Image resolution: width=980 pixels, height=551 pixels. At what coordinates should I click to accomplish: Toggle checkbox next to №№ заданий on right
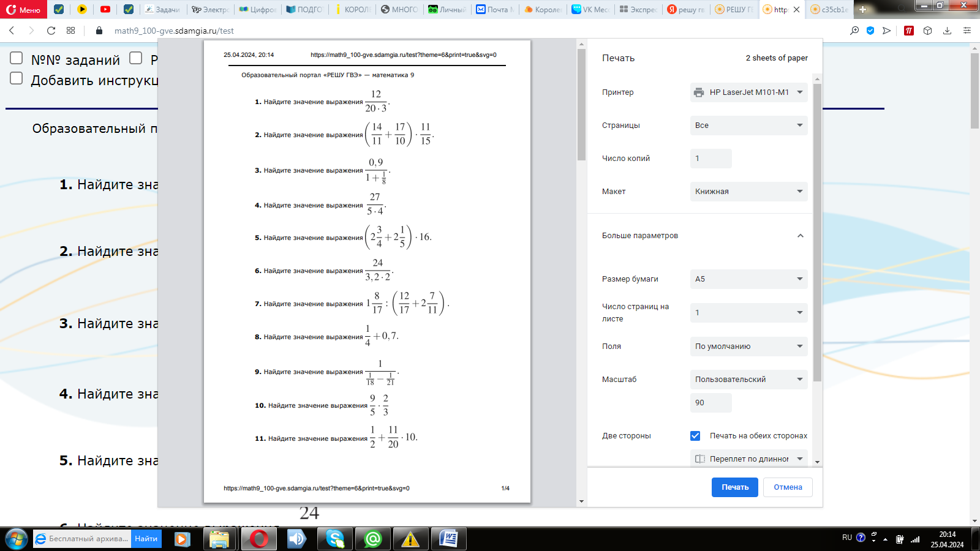click(x=136, y=58)
